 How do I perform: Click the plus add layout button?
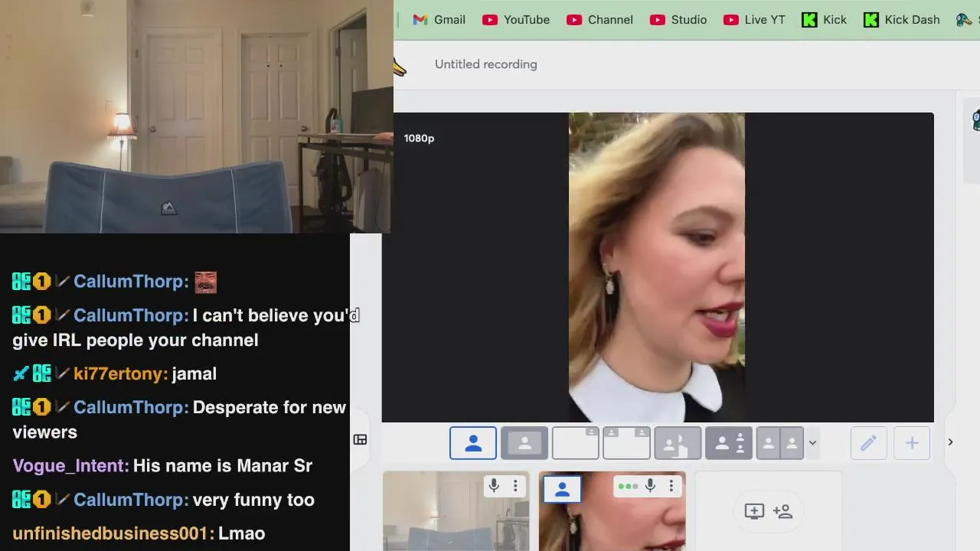pos(912,443)
